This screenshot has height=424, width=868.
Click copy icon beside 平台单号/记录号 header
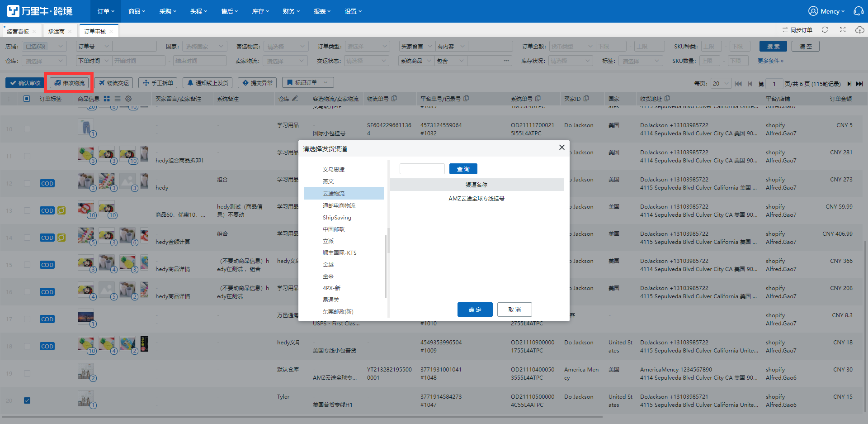click(466, 98)
